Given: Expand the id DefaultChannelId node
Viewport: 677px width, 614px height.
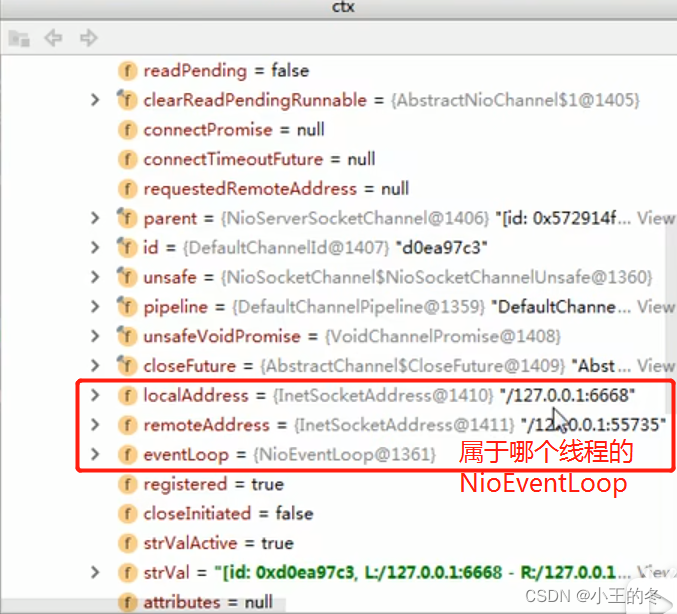Looking at the screenshot, I should pyautogui.click(x=95, y=248).
